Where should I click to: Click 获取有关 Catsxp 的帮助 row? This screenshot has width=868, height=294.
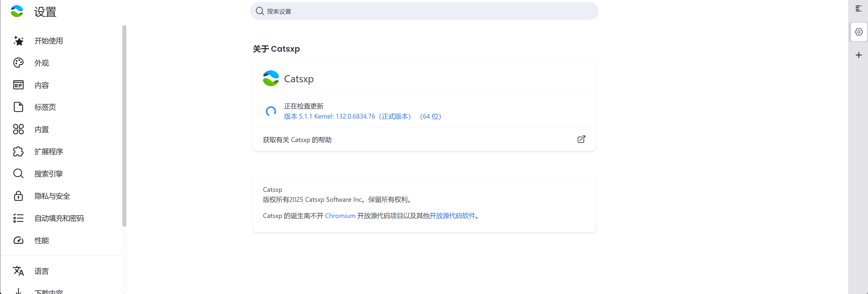(424, 139)
